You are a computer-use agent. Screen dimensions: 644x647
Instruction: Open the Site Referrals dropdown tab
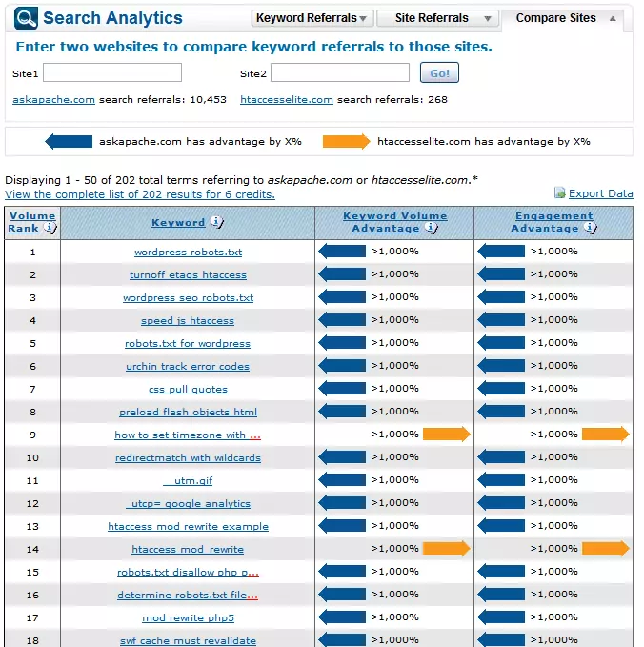[437, 18]
